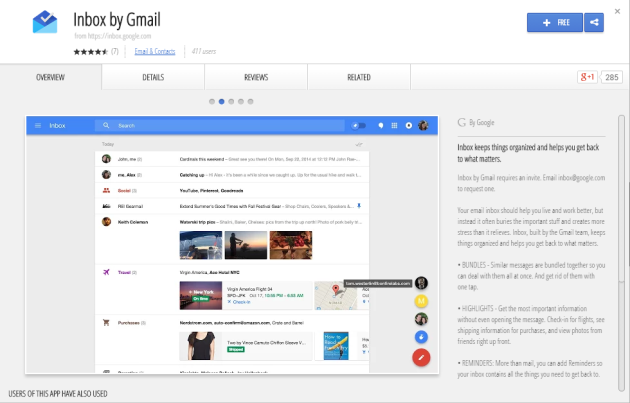This screenshot has height=403, width=630.
Task: Click the profile avatar in Inbox header
Action: (x=423, y=126)
